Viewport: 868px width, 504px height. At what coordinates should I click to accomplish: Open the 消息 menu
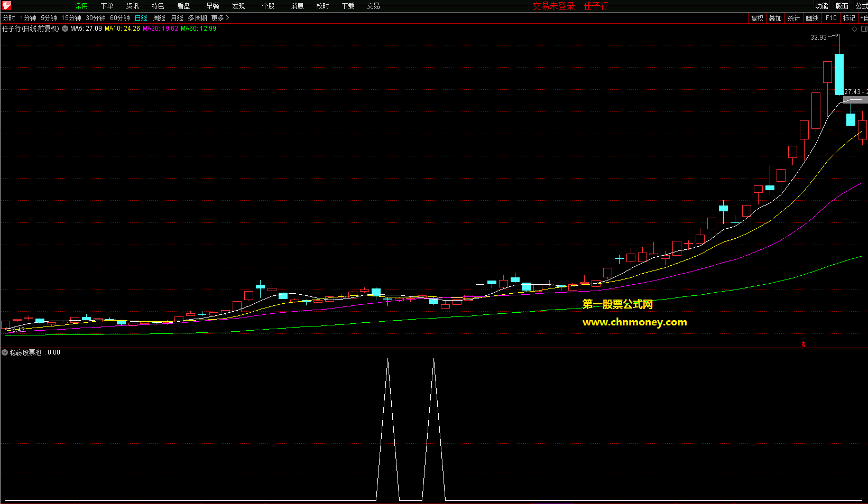[297, 6]
